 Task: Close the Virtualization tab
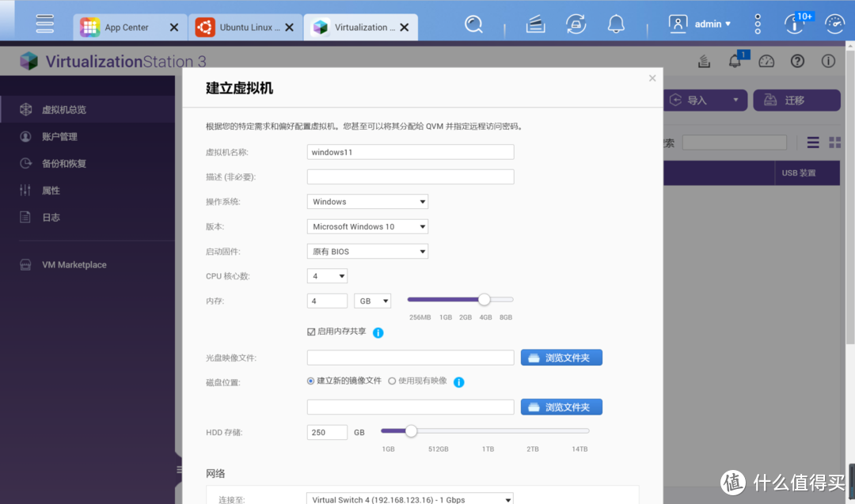tap(405, 27)
